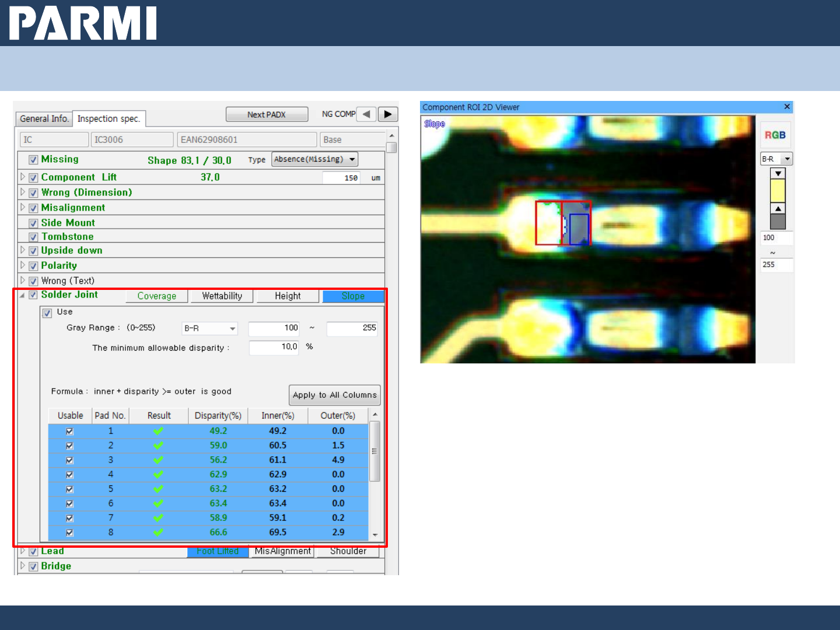Click the down arrow above the yellow swatch
The image size is (840, 630).
(x=778, y=174)
